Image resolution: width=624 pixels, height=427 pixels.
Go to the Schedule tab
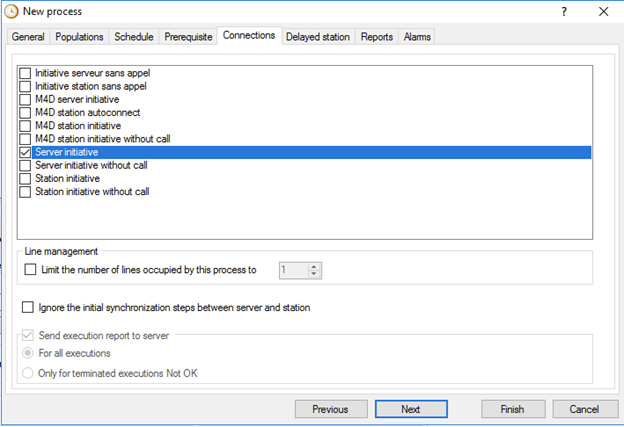pyautogui.click(x=134, y=37)
